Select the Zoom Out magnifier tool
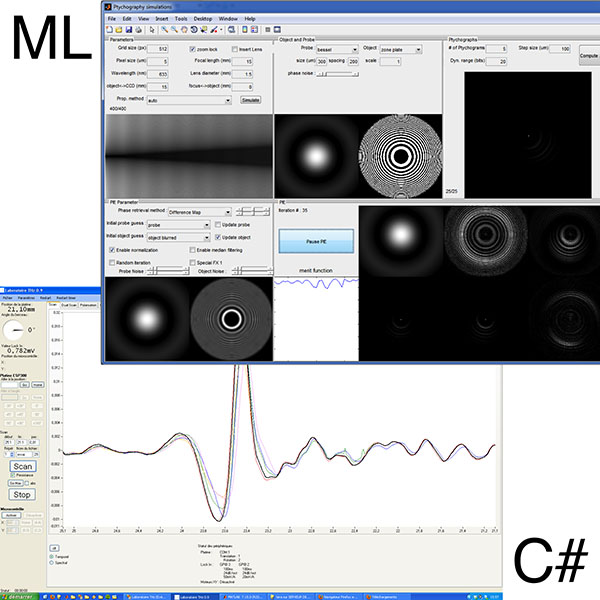This screenshot has height=600, width=600. [x=174, y=29]
